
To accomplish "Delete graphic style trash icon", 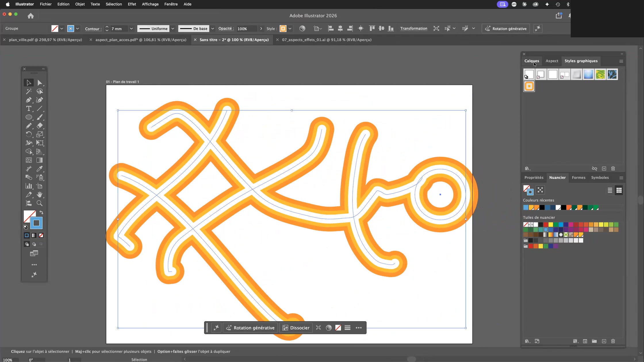I will coord(613,169).
